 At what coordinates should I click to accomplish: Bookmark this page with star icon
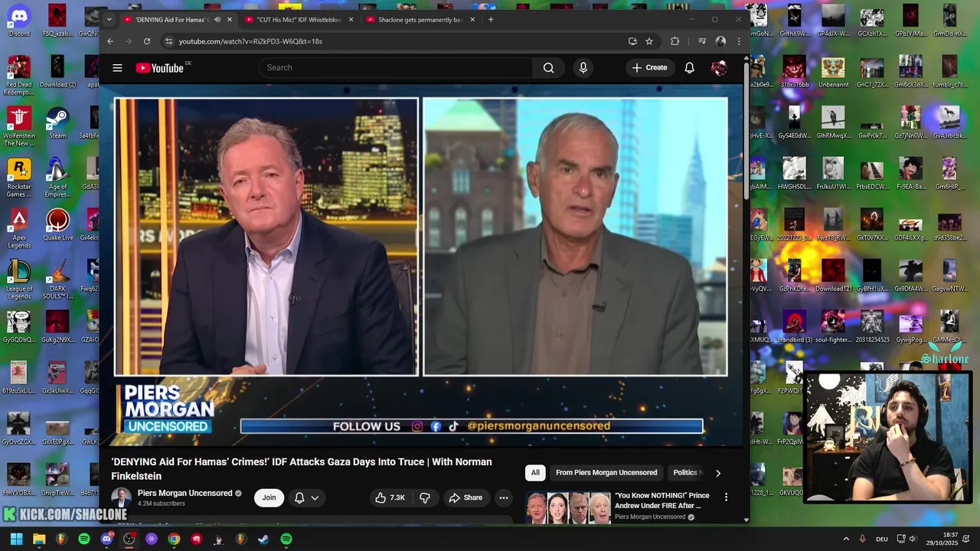pyautogui.click(x=649, y=41)
